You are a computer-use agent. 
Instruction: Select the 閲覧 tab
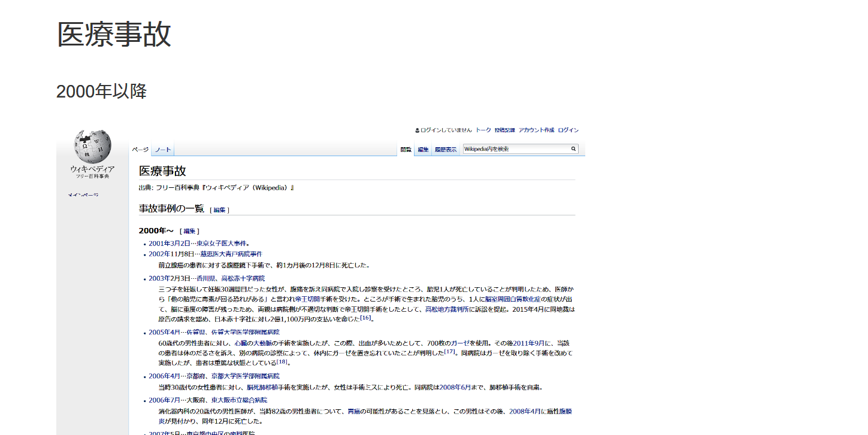[x=406, y=150]
